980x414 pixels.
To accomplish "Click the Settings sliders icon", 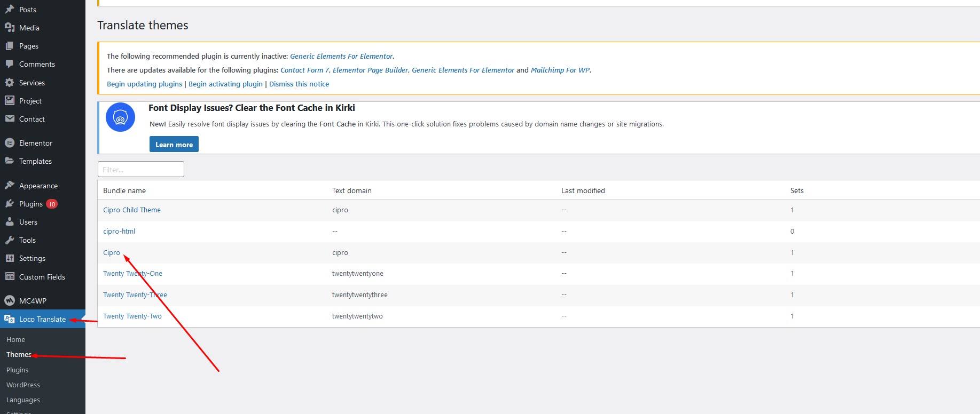I will click(x=10, y=258).
